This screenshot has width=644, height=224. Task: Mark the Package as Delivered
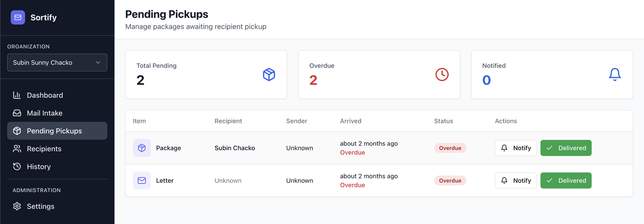pyautogui.click(x=566, y=148)
